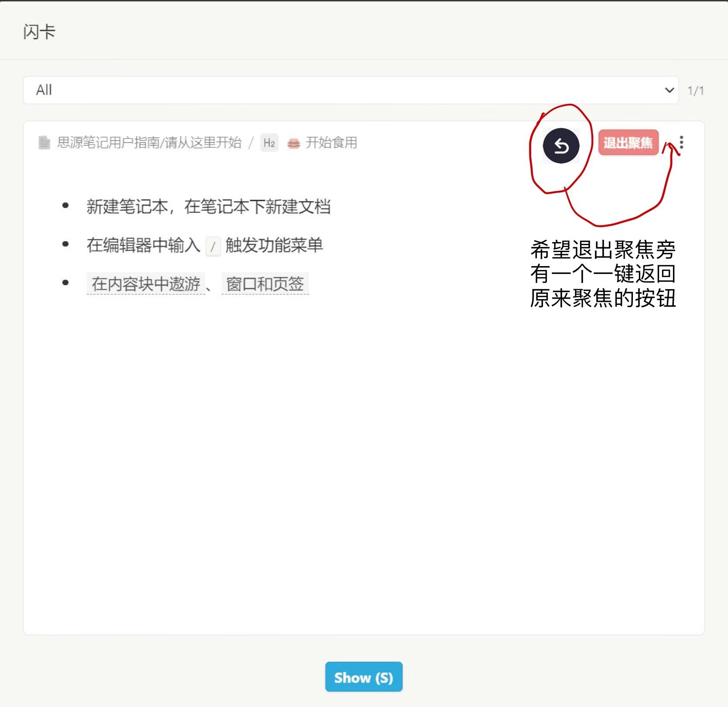Open the All deck selector dropdown
The image size is (728, 707).
click(x=349, y=90)
